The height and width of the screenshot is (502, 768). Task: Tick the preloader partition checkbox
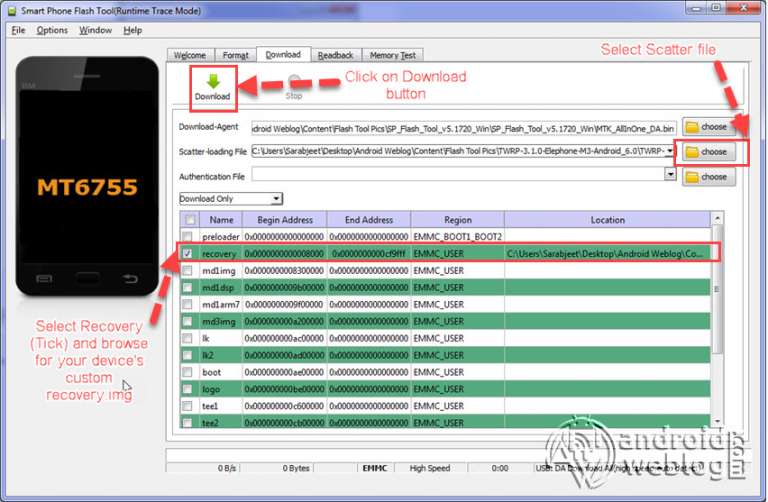coord(187,237)
